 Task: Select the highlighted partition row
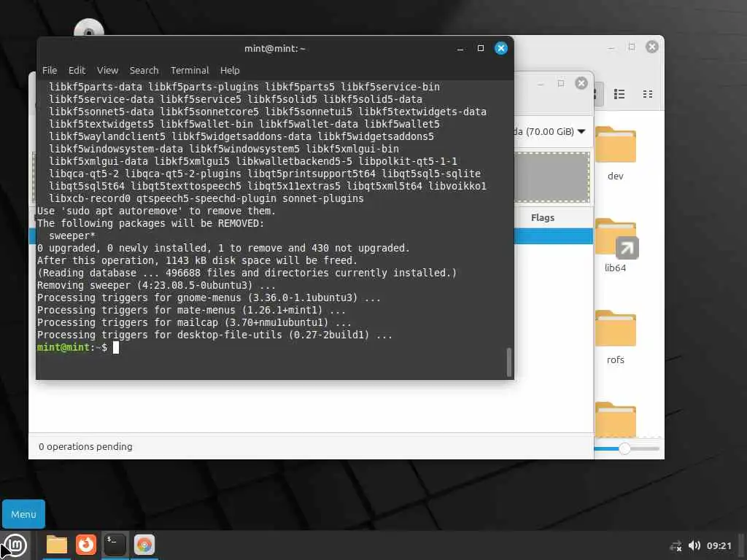(554, 236)
